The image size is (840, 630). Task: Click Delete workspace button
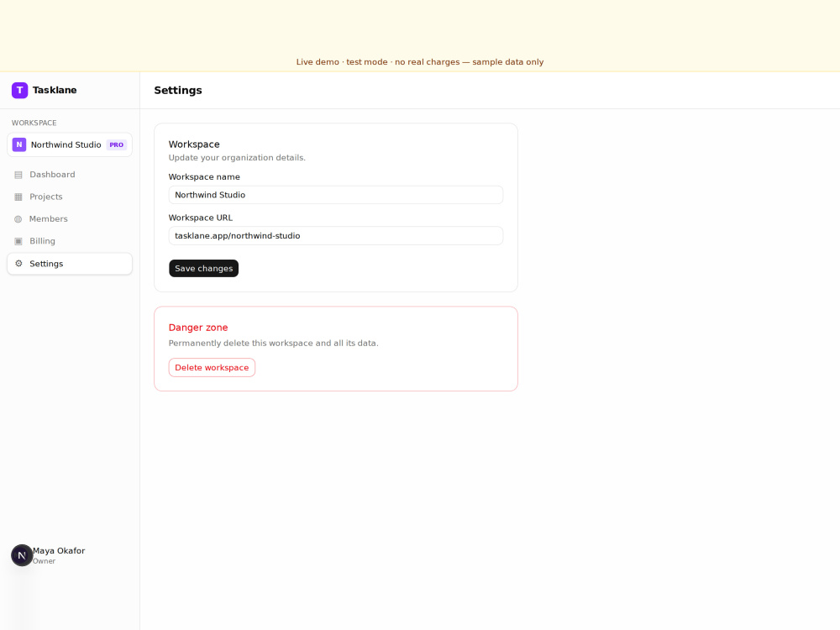212,368
